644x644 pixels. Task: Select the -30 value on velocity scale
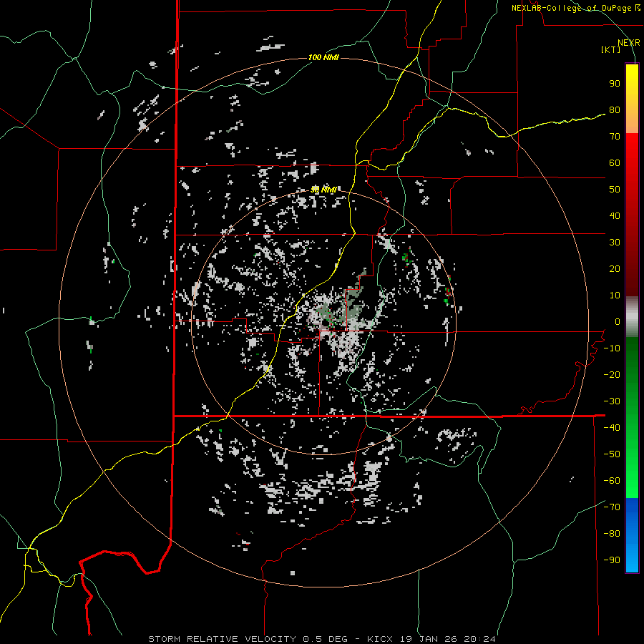[612, 401]
